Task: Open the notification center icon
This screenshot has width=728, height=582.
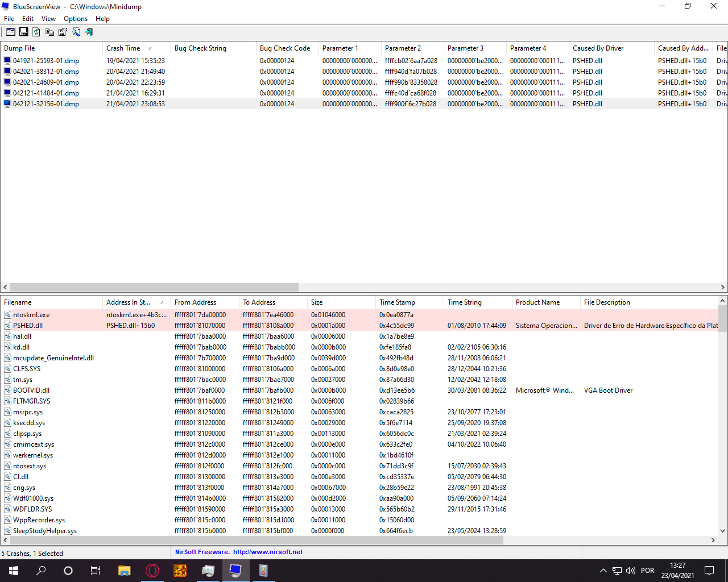Action: coord(709,571)
